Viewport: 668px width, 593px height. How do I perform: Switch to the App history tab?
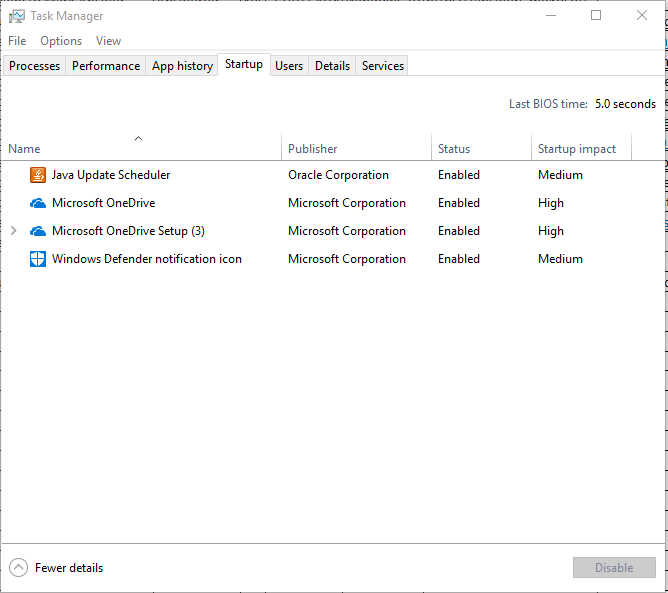point(182,66)
